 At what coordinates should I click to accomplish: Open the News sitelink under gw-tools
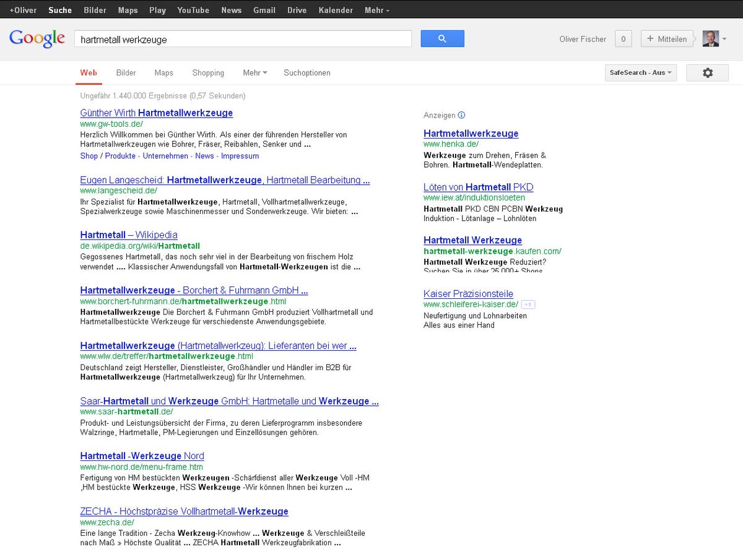[204, 156]
